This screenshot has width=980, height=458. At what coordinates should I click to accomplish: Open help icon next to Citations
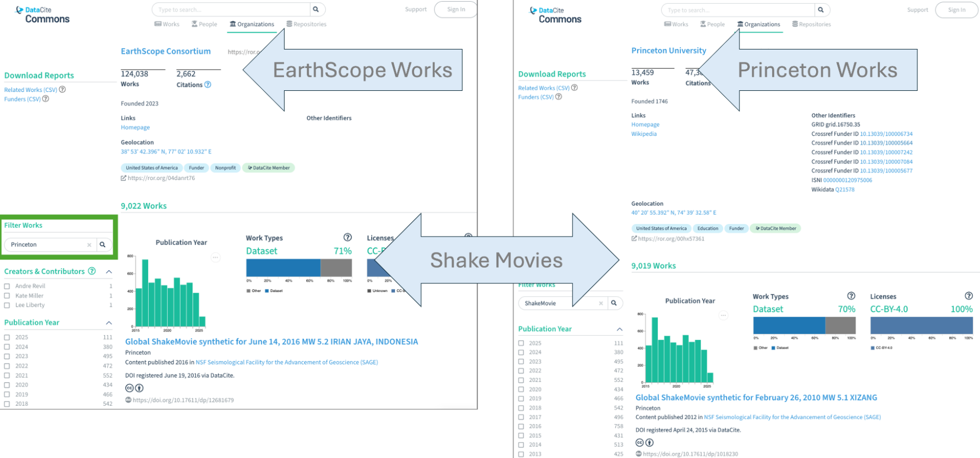(x=207, y=85)
